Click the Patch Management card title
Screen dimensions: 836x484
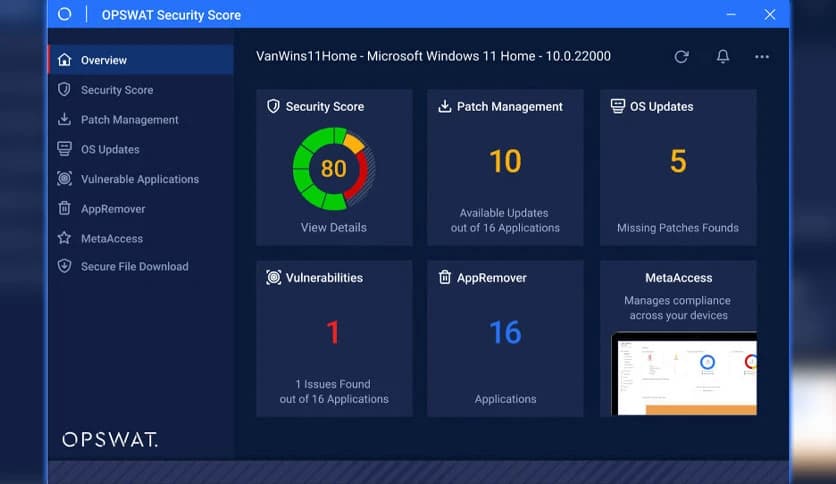[x=510, y=107]
